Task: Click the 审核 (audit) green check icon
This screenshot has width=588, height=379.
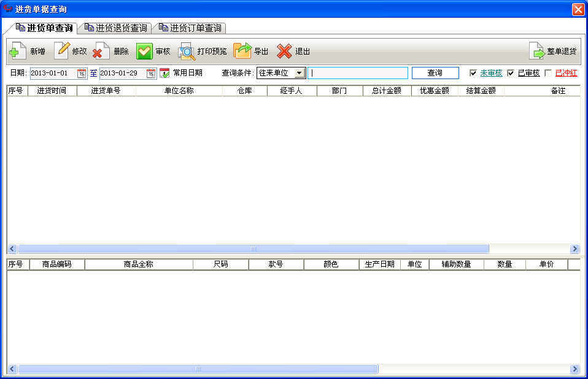Action: [144, 51]
